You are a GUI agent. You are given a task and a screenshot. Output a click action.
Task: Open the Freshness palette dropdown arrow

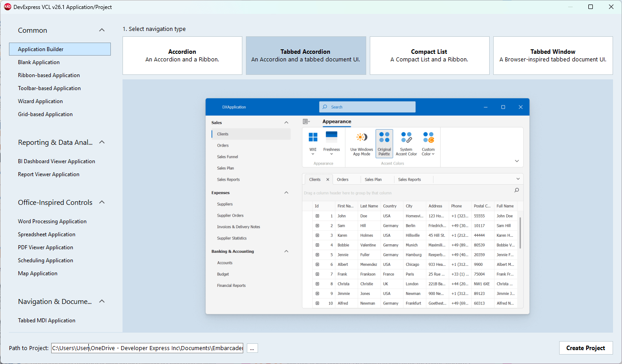coord(332,154)
